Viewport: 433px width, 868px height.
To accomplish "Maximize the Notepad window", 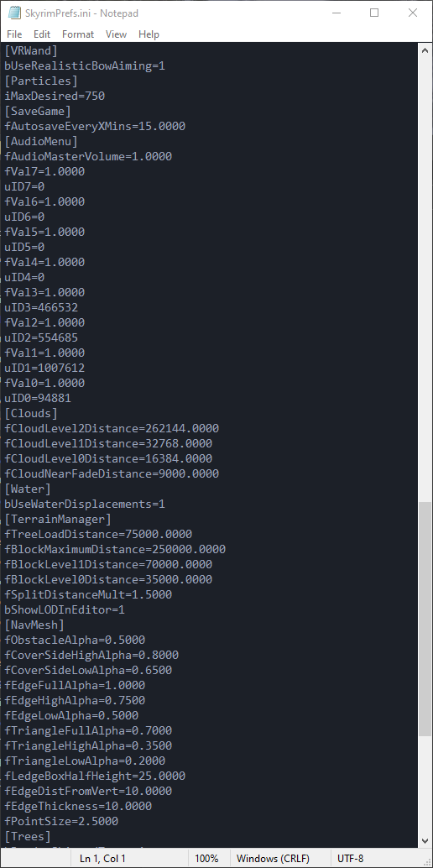I will pyautogui.click(x=374, y=13).
